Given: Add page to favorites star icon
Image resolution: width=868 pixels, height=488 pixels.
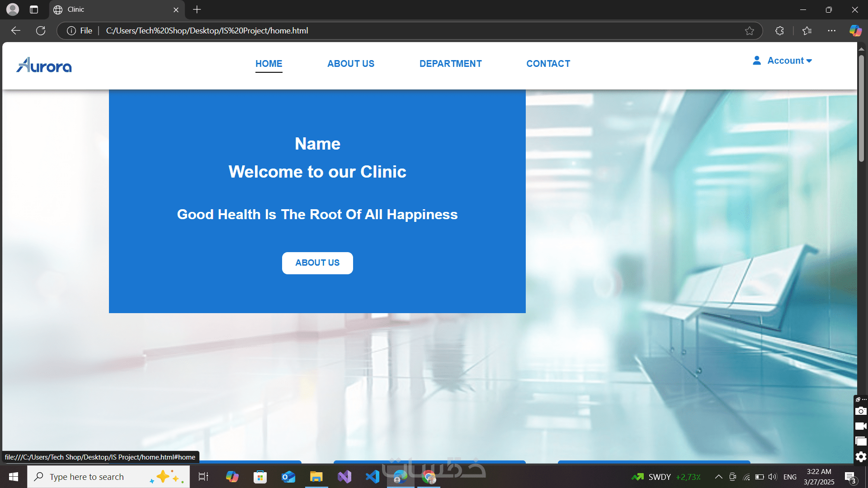Looking at the screenshot, I should 750,31.
